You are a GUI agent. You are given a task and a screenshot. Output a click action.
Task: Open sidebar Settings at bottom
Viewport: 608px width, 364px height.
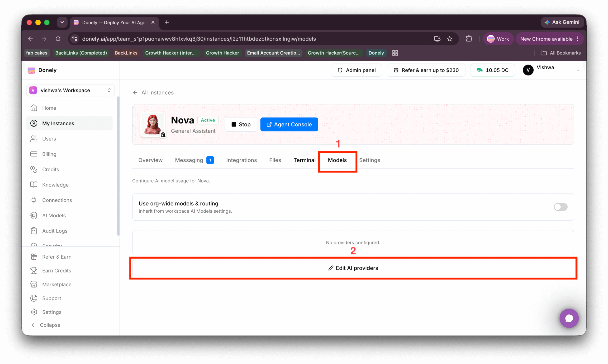click(69, 312)
